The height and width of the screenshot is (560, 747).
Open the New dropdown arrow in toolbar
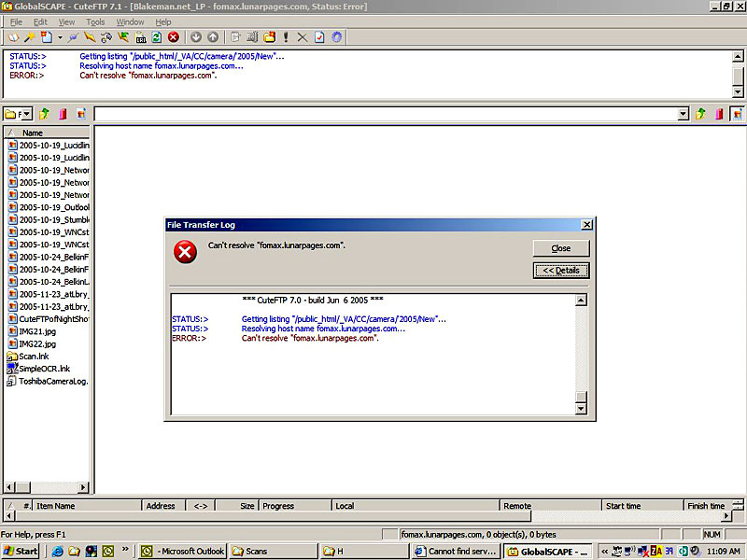coord(60,37)
